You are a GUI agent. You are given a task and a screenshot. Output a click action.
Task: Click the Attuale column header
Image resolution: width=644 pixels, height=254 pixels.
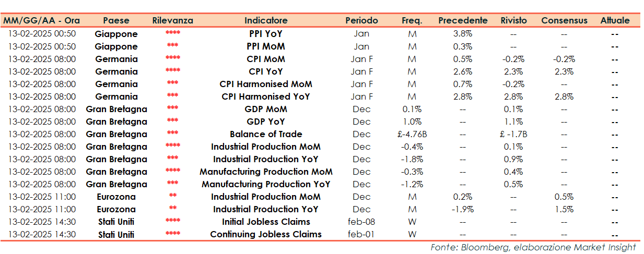[x=615, y=21]
